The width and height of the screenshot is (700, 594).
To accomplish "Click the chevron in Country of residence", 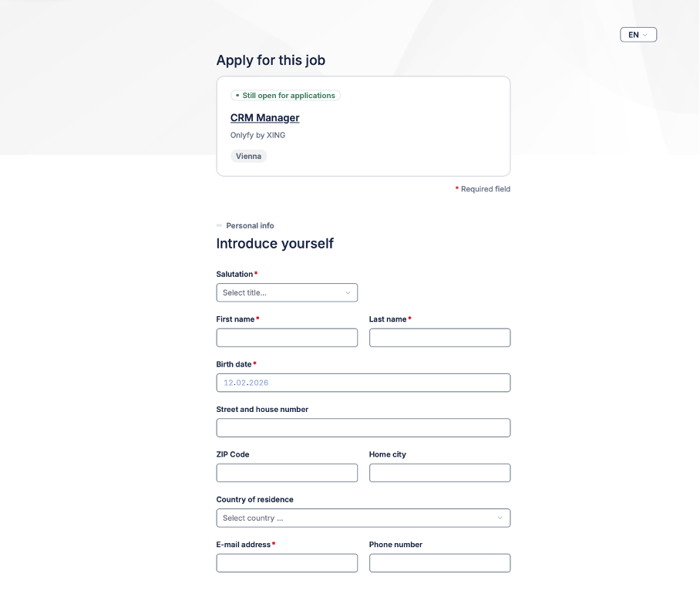I will [x=500, y=518].
